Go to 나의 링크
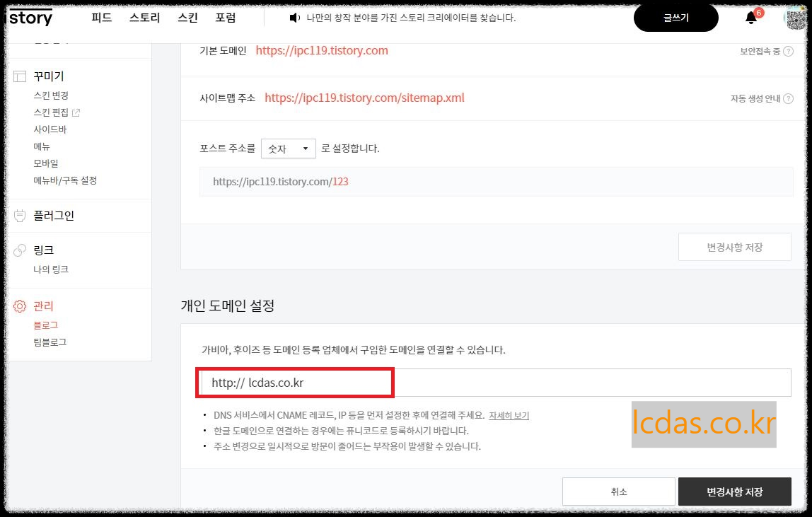This screenshot has width=812, height=517. pos(51,269)
